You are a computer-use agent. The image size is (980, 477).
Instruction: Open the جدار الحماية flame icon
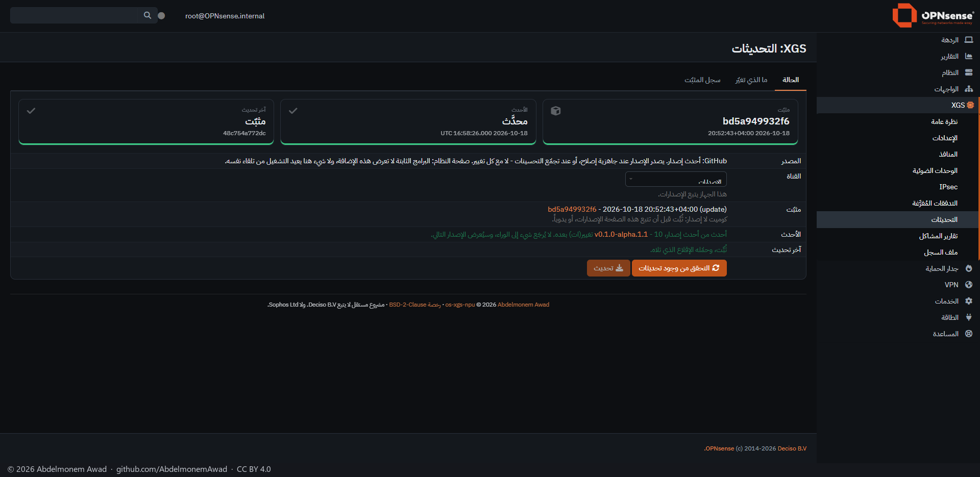(969, 268)
